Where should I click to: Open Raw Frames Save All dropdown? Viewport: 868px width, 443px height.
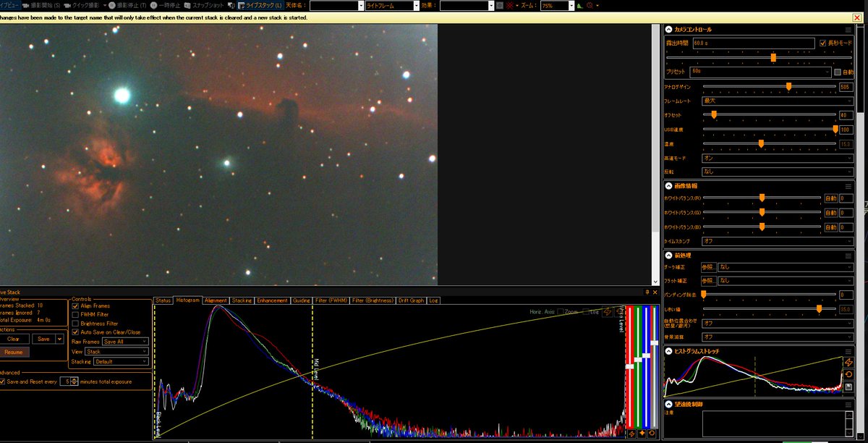[125, 341]
